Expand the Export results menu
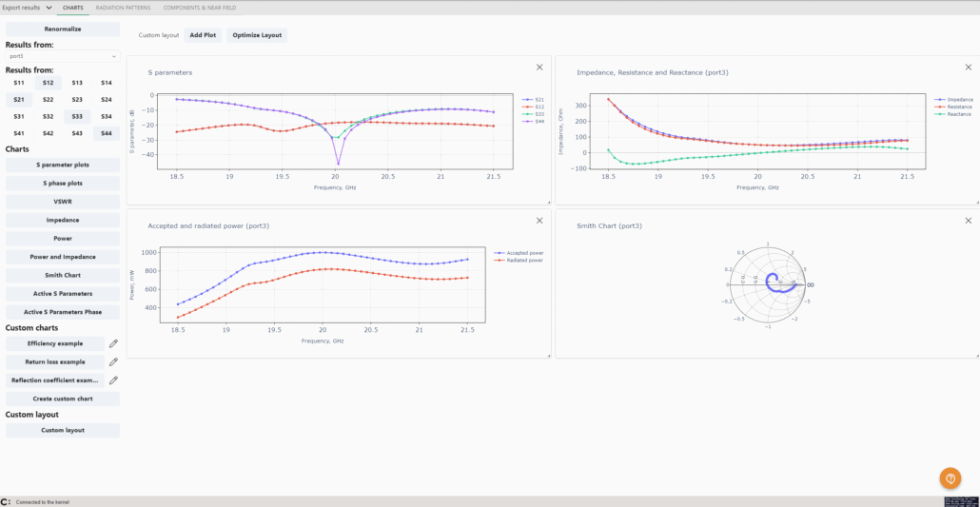The width and height of the screenshot is (980, 507). pyautogui.click(x=28, y=8)
